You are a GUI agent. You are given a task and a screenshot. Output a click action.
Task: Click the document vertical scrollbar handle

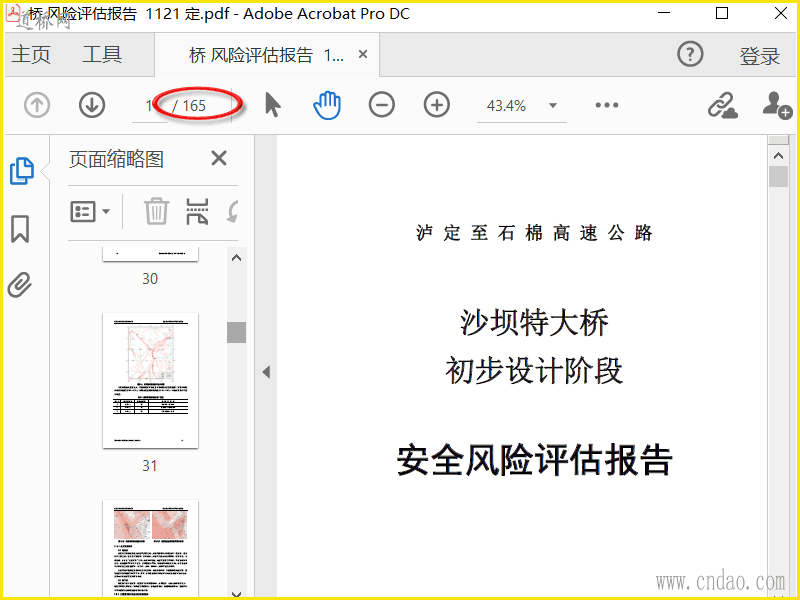click(x=779, y=177)
